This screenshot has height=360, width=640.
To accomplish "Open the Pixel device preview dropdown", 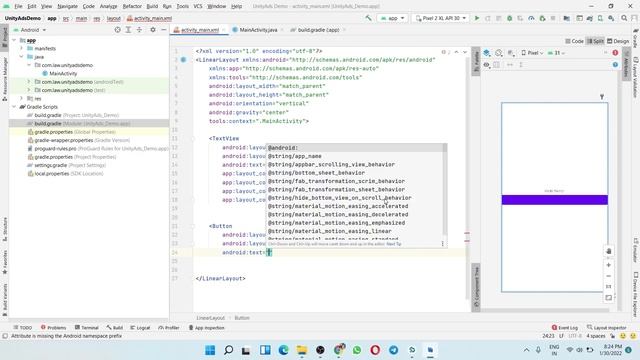I will (532, 53).
